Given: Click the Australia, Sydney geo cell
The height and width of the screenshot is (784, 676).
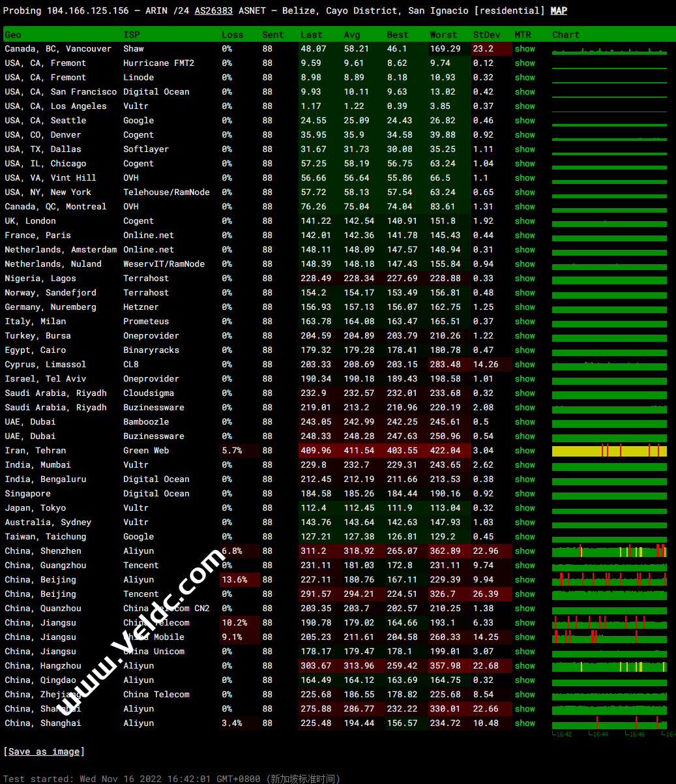Looking at the screenshot, I should pos(48,522).
